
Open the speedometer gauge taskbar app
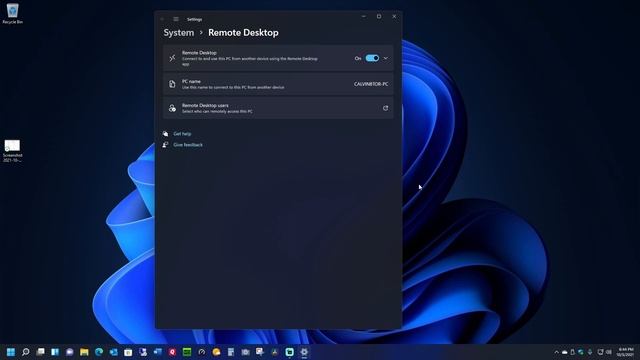tap(202, 352)
